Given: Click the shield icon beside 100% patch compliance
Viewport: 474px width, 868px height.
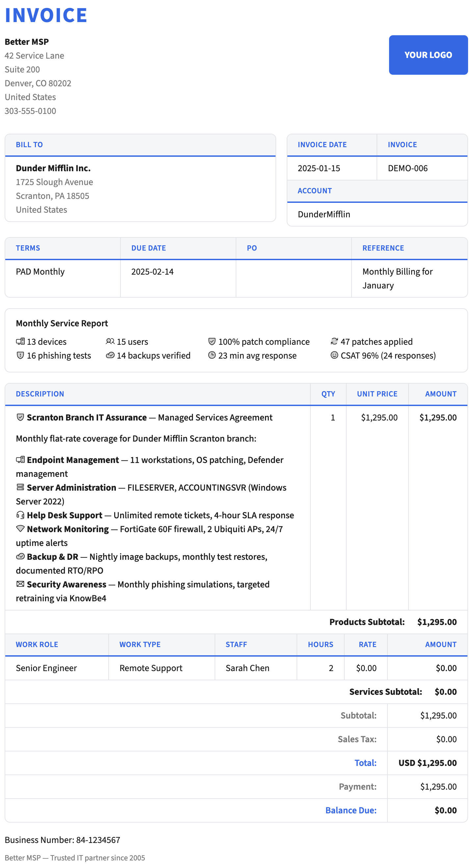Looking at the screenshot, I should pyautogui.click(x=212, y=341).
